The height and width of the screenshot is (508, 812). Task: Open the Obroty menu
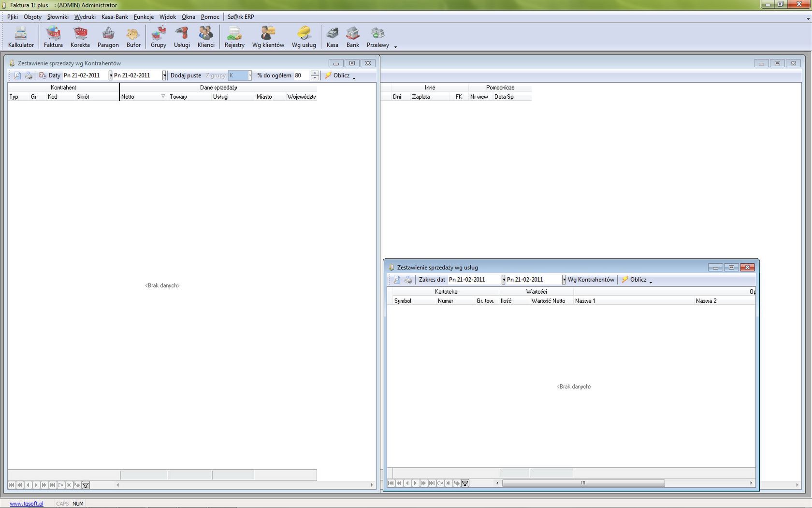pyautogui.click(x=33, y=17)
